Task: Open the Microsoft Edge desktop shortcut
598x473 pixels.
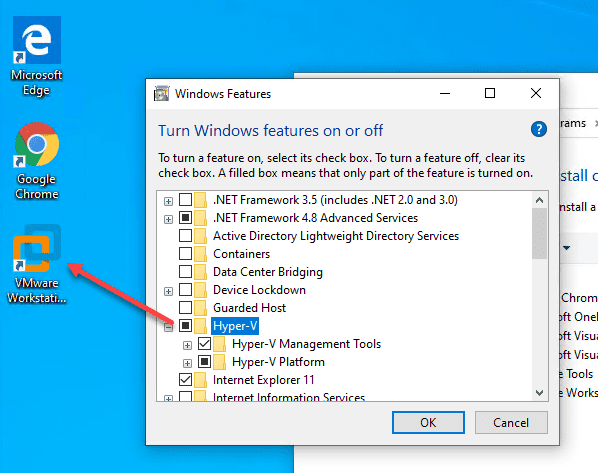Action: point(37,56)
